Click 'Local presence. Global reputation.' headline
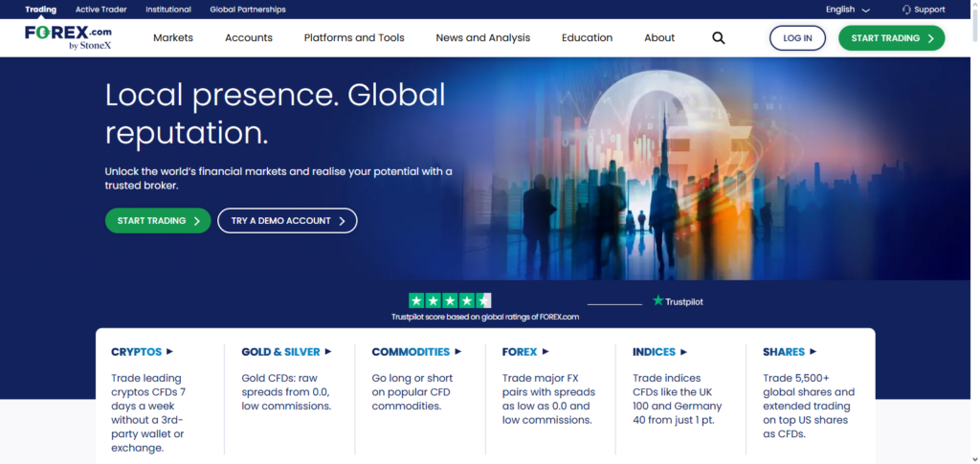 pos(276,114)
